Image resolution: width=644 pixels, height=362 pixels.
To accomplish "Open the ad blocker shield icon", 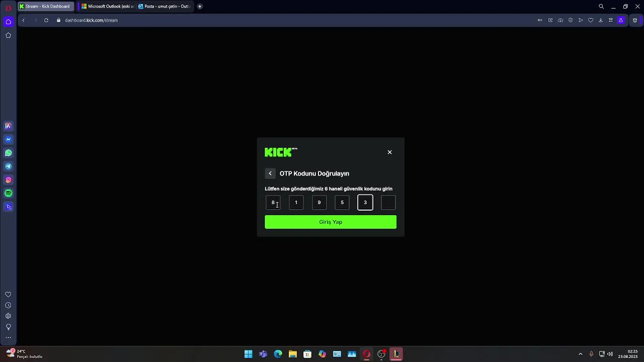I will [x=571, y=20].
